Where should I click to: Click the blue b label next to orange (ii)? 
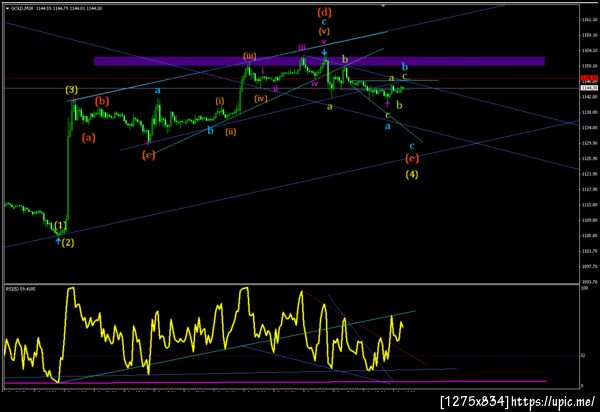point(210,131)
